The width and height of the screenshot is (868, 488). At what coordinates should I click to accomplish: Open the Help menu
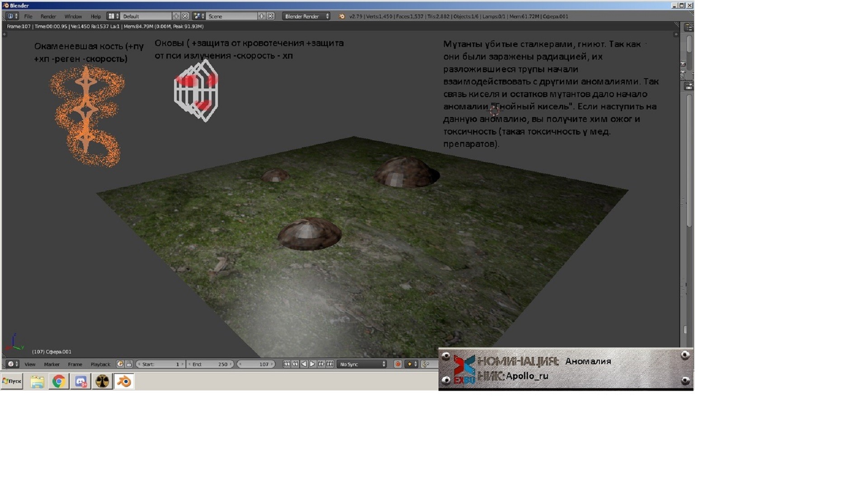click(95, 16)
